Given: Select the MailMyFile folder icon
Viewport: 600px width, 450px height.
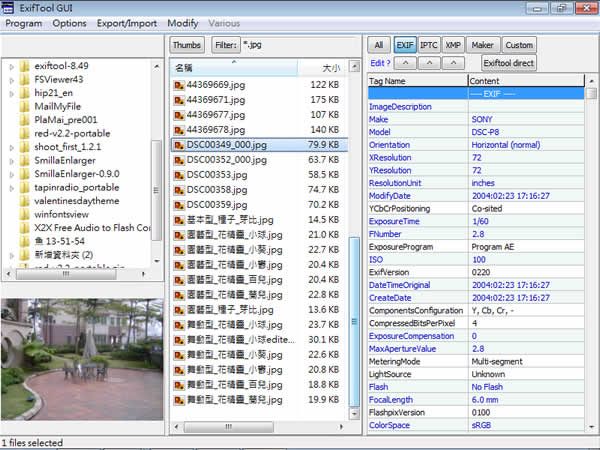Looking at the screenshot, I should (24, 106).
